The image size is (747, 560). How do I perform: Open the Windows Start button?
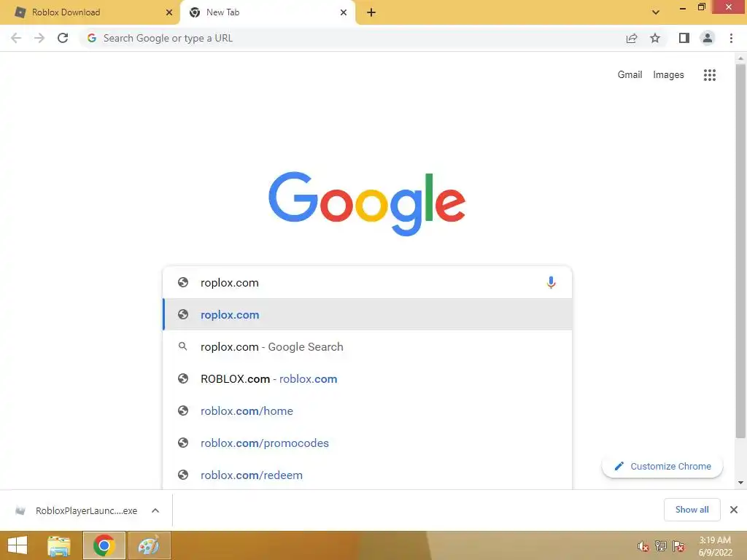pos(18,545)
